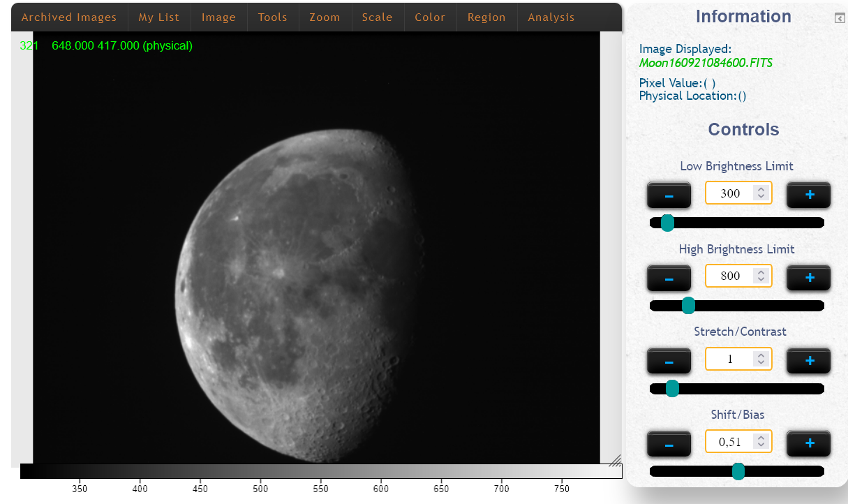Screen dimensions: 848x504
Task: Open the Scale menu
Action: coord(378,17)
